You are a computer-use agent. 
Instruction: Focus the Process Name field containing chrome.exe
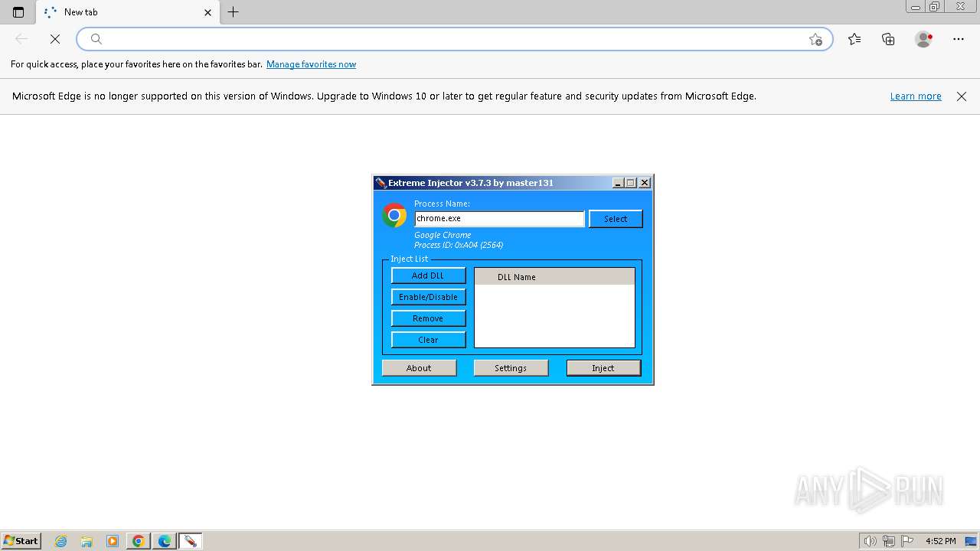[499, 219]
